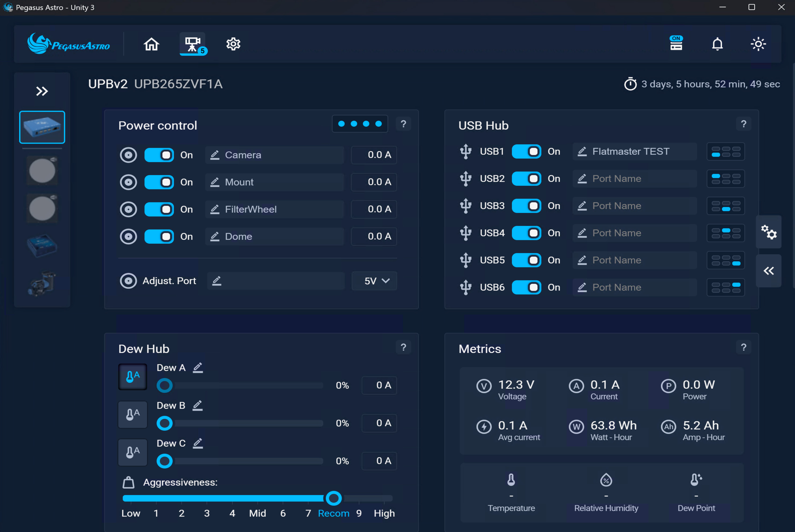
Task: Click the Dew A auto-mode thermometer icon
Action: click(x=133, y=377)
